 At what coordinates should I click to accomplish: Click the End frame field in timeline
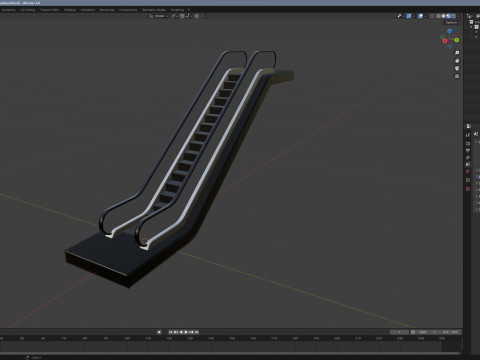click(x=450, y=332)
